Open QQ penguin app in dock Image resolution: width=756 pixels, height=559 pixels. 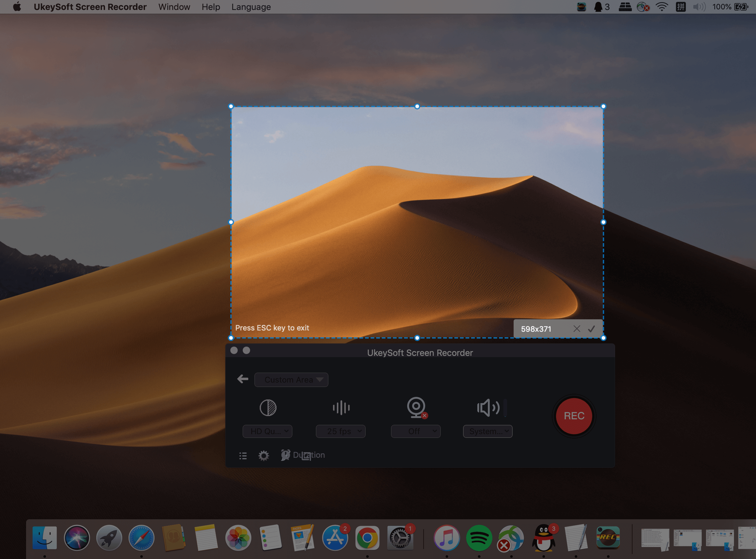544,538
